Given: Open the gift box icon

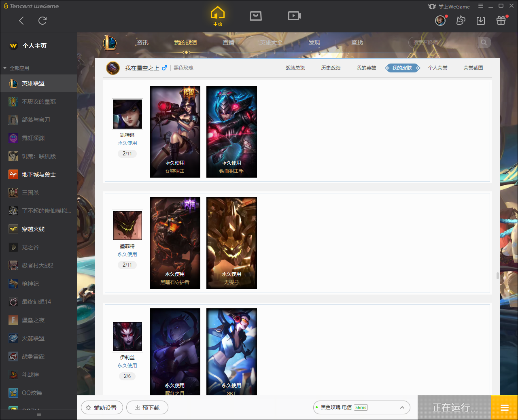Looking at the screenshot, I should click(x=501, y=21).
